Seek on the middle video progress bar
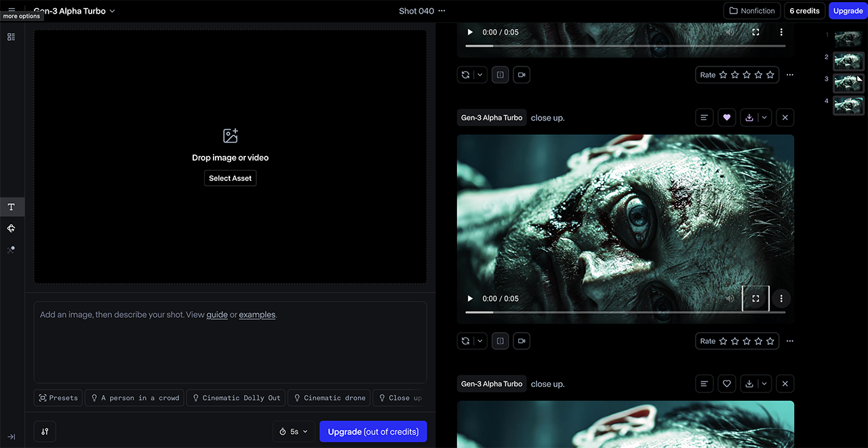Viewport: 868px width, 448px height. point(625,312)
